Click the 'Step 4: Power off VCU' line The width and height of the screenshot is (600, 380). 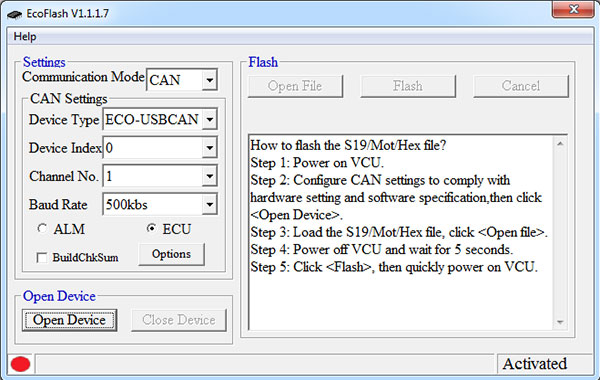(382, 250)
